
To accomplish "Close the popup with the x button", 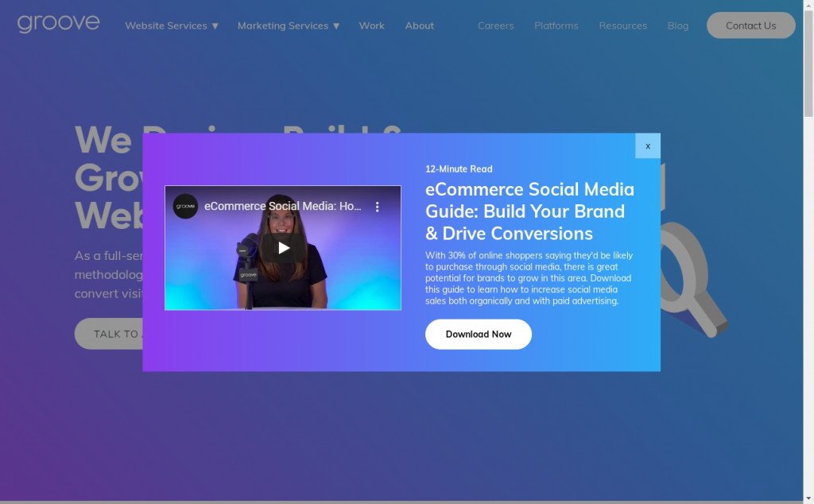I will 648,145.
